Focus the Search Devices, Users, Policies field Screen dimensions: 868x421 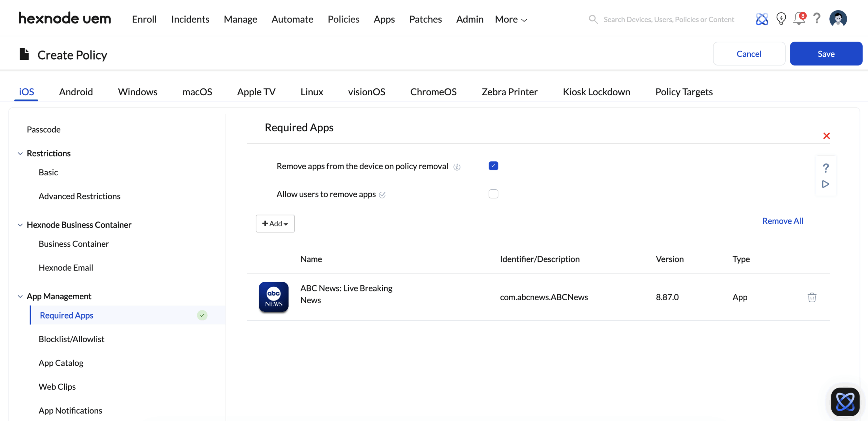(x=669, y=19)
